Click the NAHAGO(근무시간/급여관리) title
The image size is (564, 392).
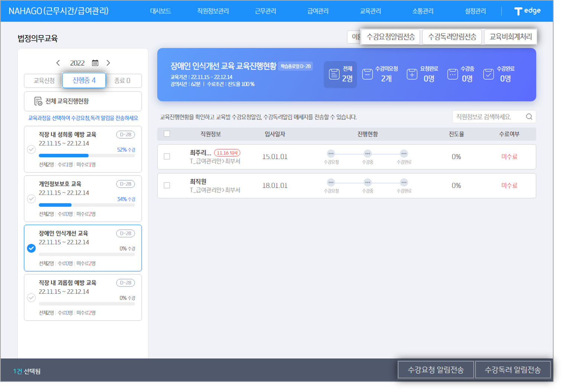[x=58, y=11]
